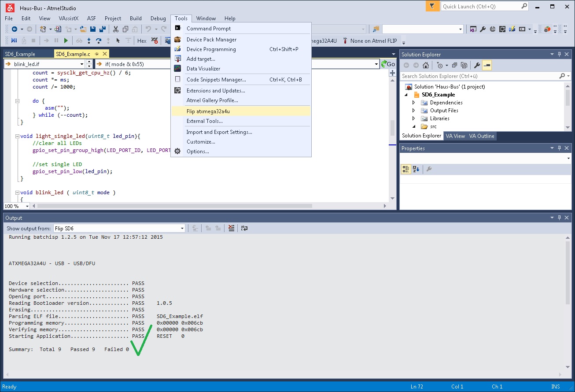Click the Quick Launch search field

(x=485, y=6)
